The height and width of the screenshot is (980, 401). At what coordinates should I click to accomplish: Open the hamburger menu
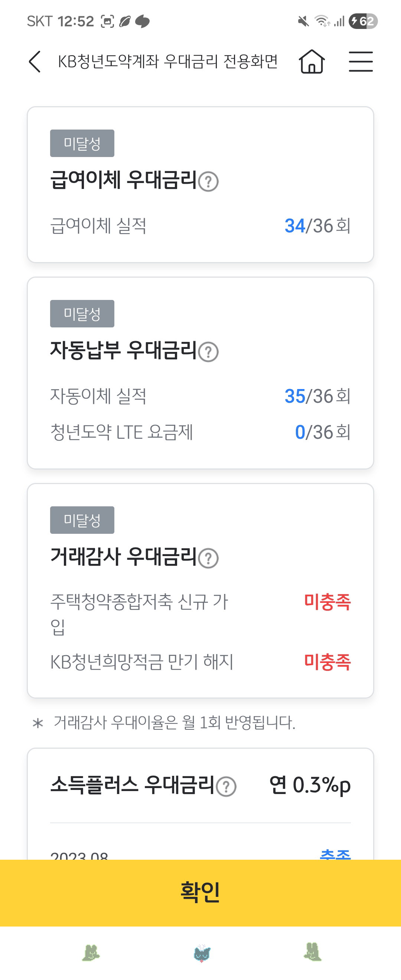pyautogui.click(x=361, y=62)
